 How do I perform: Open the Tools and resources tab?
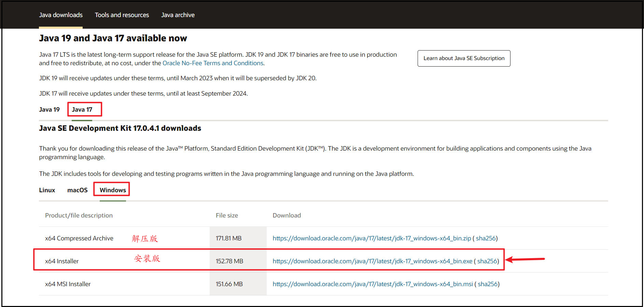[x=122, y=15]
